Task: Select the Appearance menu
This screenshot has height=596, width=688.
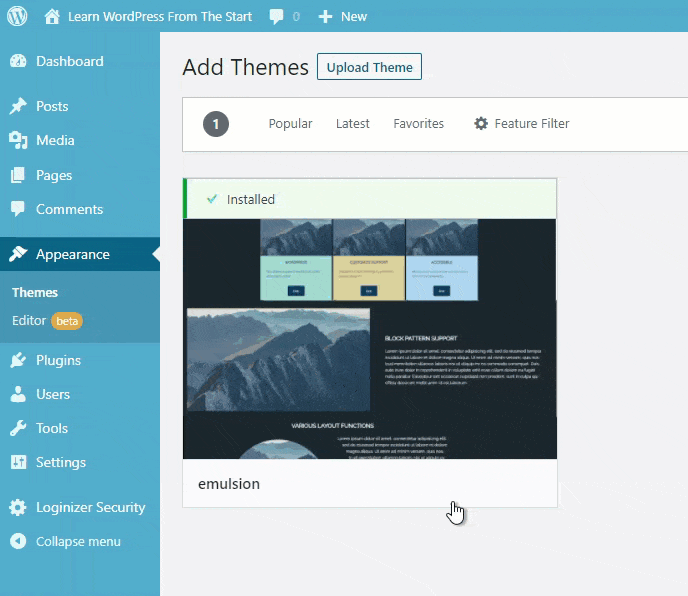Action: [80, 254]
